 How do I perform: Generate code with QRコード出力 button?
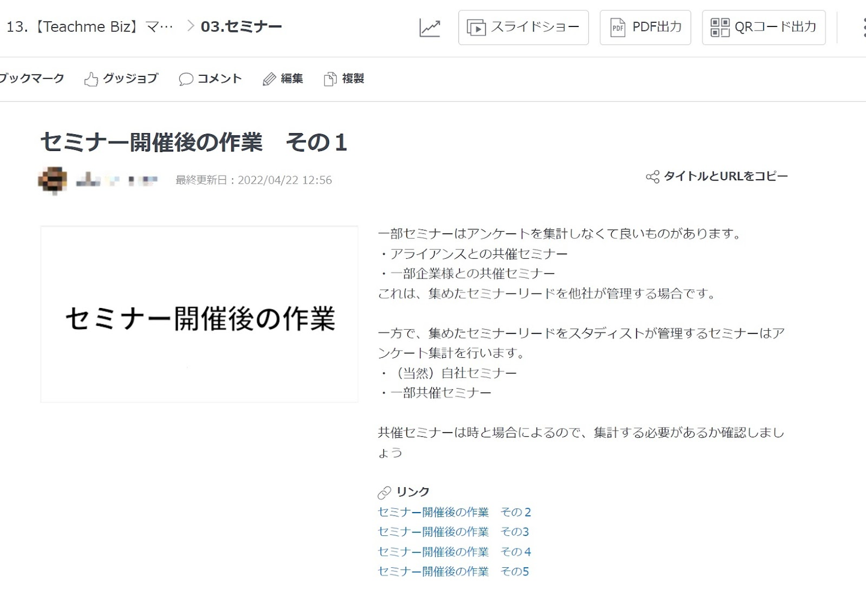764,28
